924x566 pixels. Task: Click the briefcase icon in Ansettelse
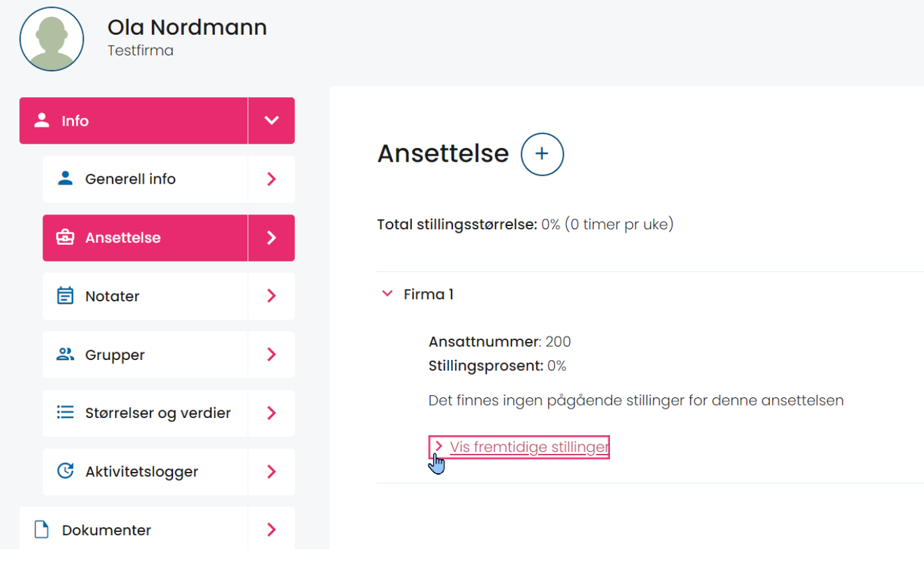[x=65, y=237]
